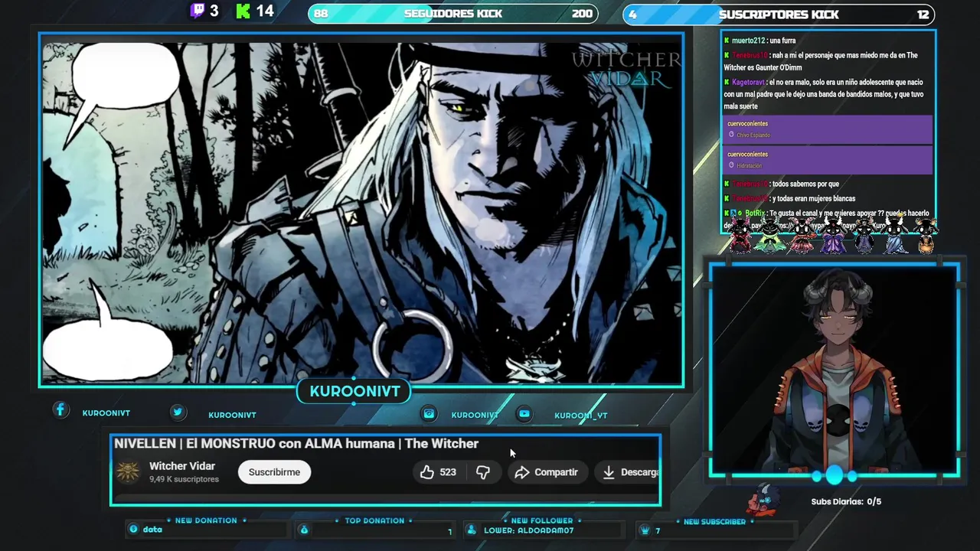Click username muerto212 in chat
The width and height of the screenshot is (980, 551).
[748, 41]
